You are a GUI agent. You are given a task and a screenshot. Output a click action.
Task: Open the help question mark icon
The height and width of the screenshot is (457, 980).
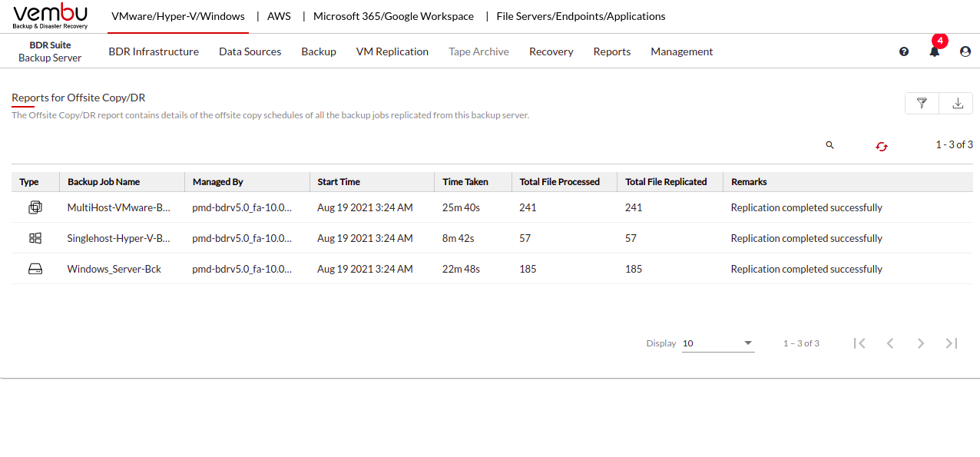[904, 51]
